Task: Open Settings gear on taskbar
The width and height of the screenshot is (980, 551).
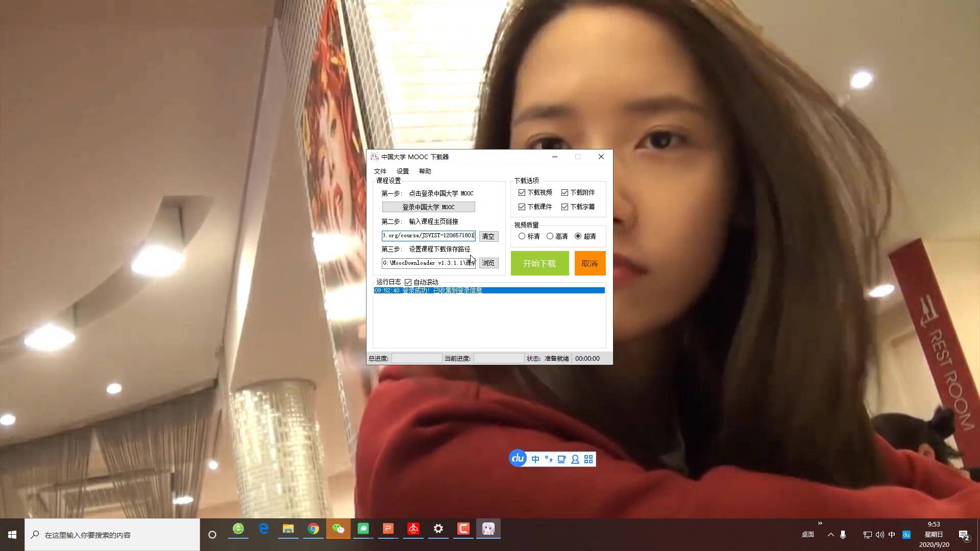Action: click(438, 529)
